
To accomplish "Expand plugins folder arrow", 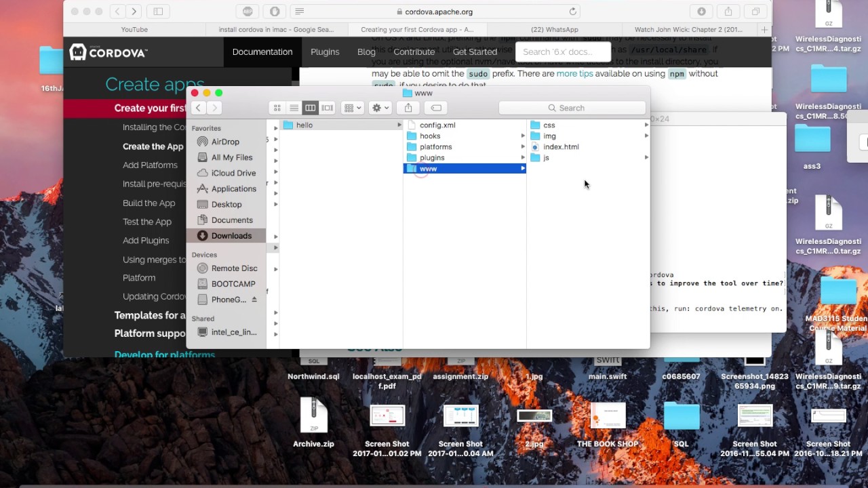I will (523, 158).
